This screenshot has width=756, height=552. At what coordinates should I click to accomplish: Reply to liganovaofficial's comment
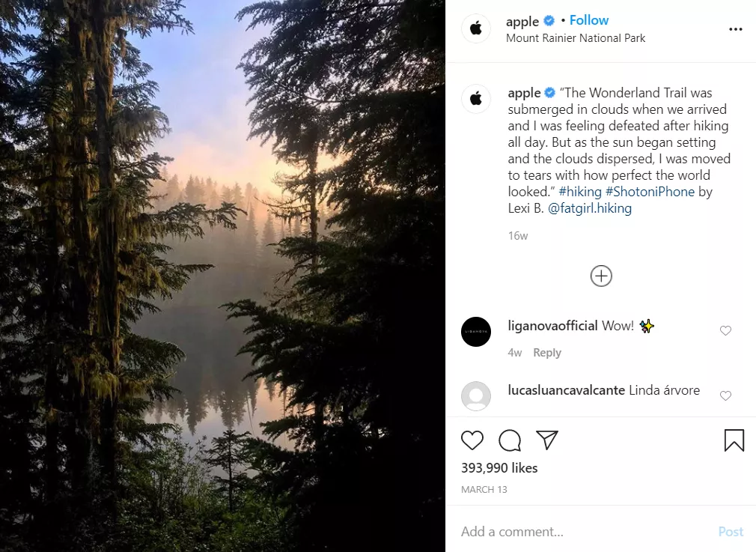[x=547, y=352]
